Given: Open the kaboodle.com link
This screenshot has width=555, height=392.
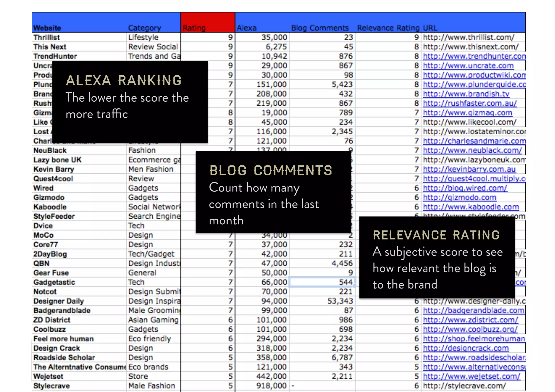Looking at the screenshot, I should 471,207.
